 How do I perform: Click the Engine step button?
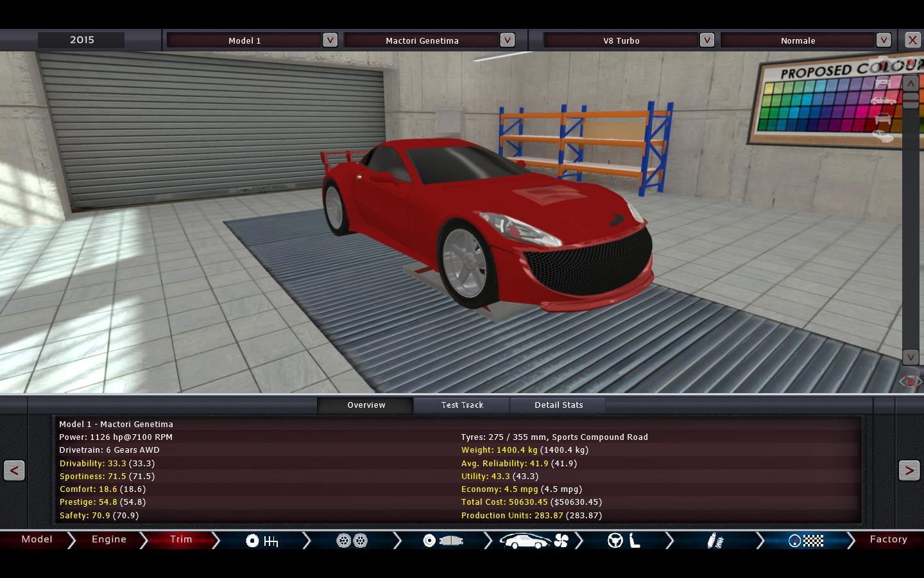pyautogui.click(x=108, y=539)
